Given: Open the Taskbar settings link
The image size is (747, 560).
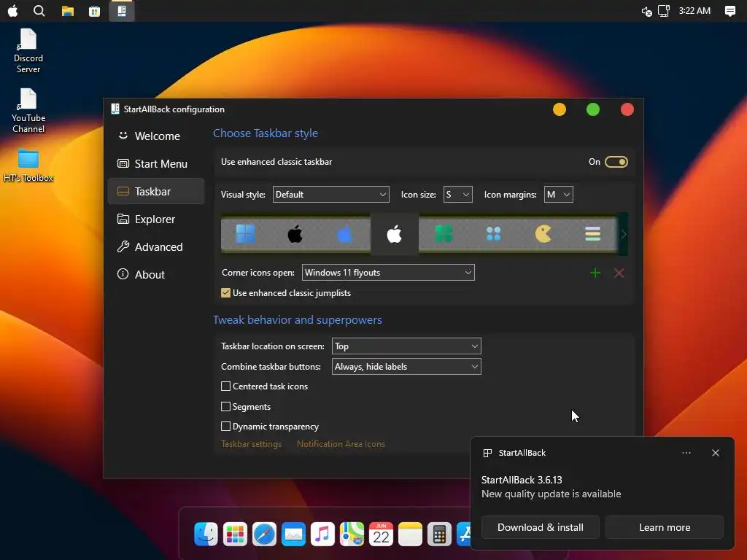Looking at the screenshot, I should 251,444.
